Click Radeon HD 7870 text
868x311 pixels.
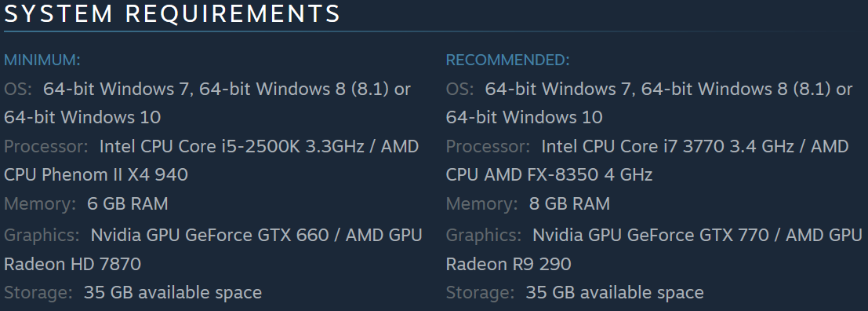[x=72, y=264]
